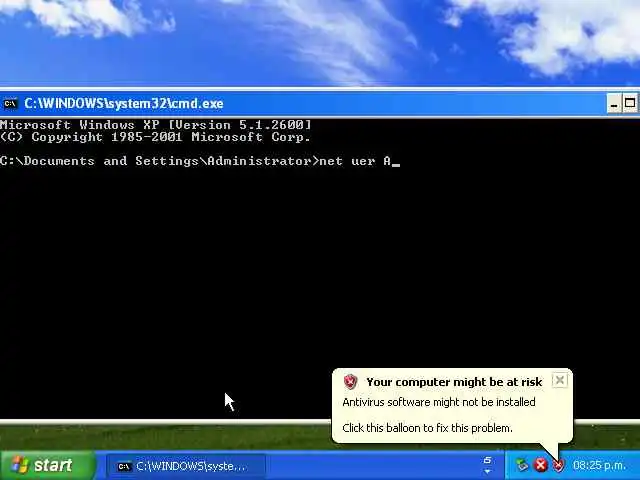Click the 'Microsoft Windows XP [Version 5.1.2600]' line
This screenshot has width=640, height=480.
pos(156,124)
